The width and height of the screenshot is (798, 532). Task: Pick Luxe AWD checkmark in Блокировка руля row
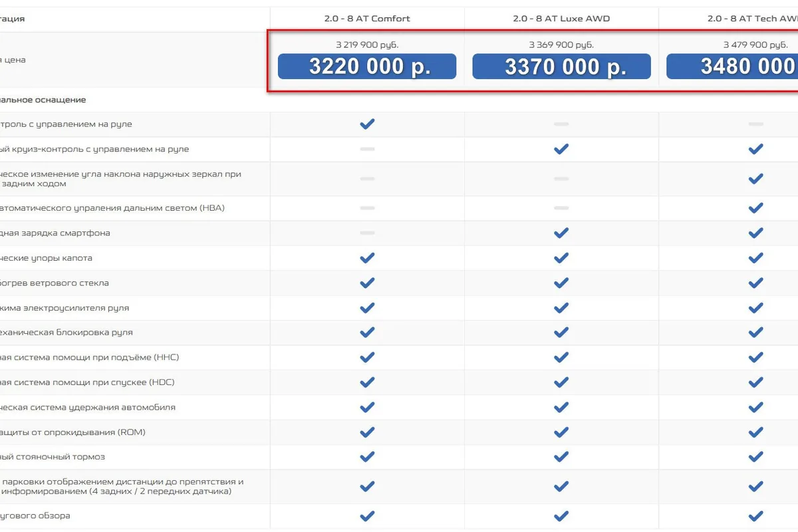[561, 332]
